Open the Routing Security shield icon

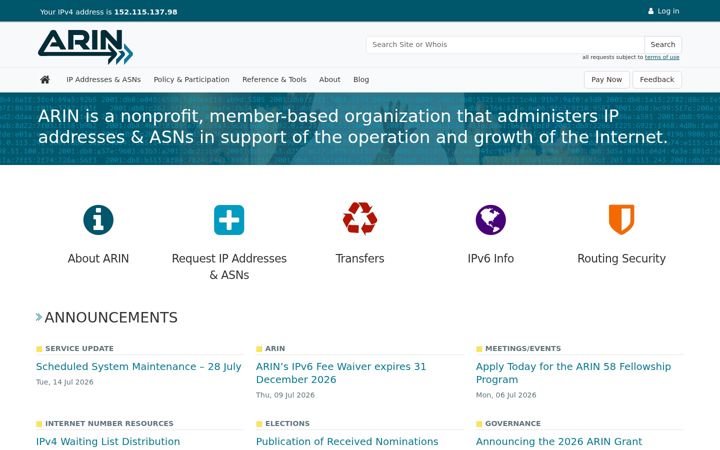(621, 219)
